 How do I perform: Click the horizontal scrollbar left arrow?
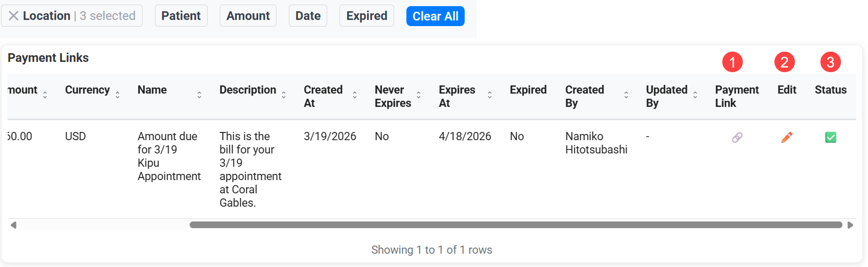(13, 225)
